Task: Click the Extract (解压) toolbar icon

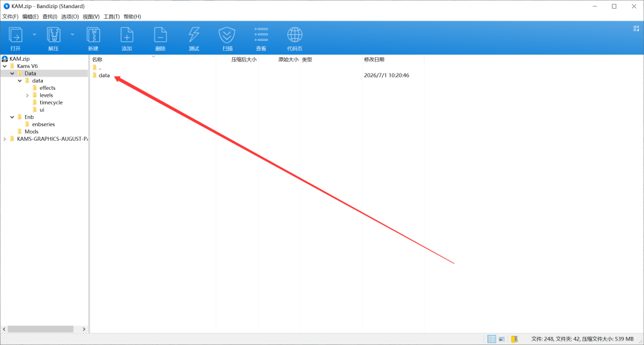Action: [53, 35]
